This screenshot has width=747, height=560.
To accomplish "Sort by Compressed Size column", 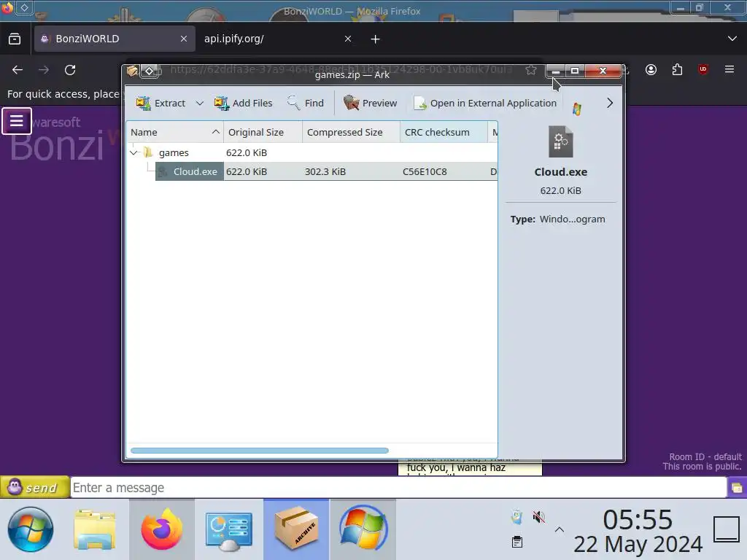I will [351, 132].
